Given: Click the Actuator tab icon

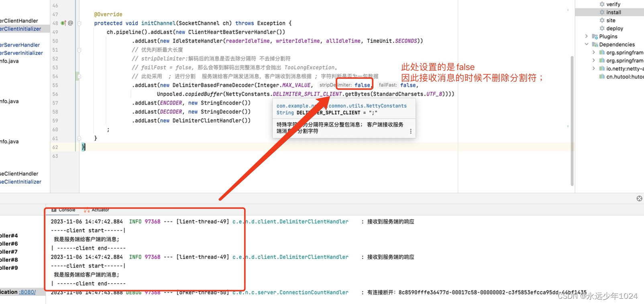Looking at the screenshot, I should (x=87, y=210).
